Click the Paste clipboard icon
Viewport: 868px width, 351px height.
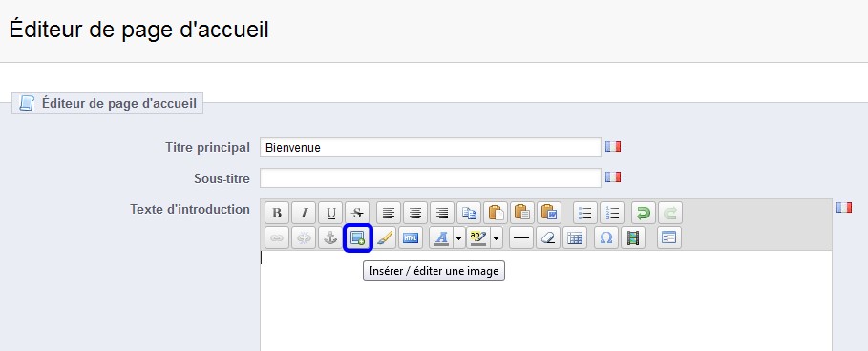click(x=496, y=213)
